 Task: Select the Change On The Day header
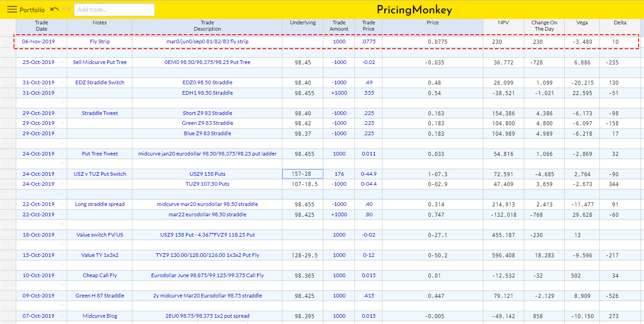tap(544, 26)
